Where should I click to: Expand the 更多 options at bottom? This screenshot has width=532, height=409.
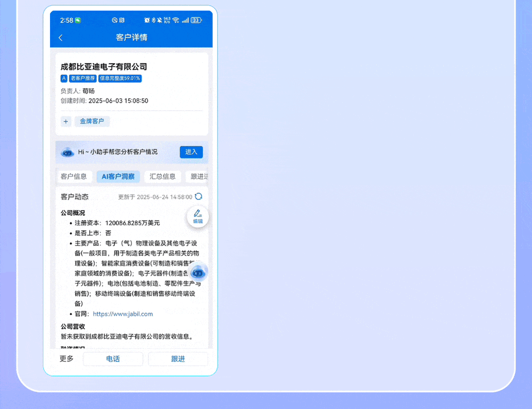pos(66,359)
